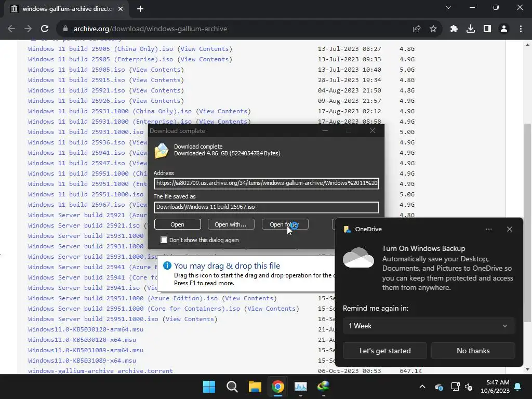532x399 pixels.
Task: Click the lock icon in address bar
Action: tap(65, 29)
